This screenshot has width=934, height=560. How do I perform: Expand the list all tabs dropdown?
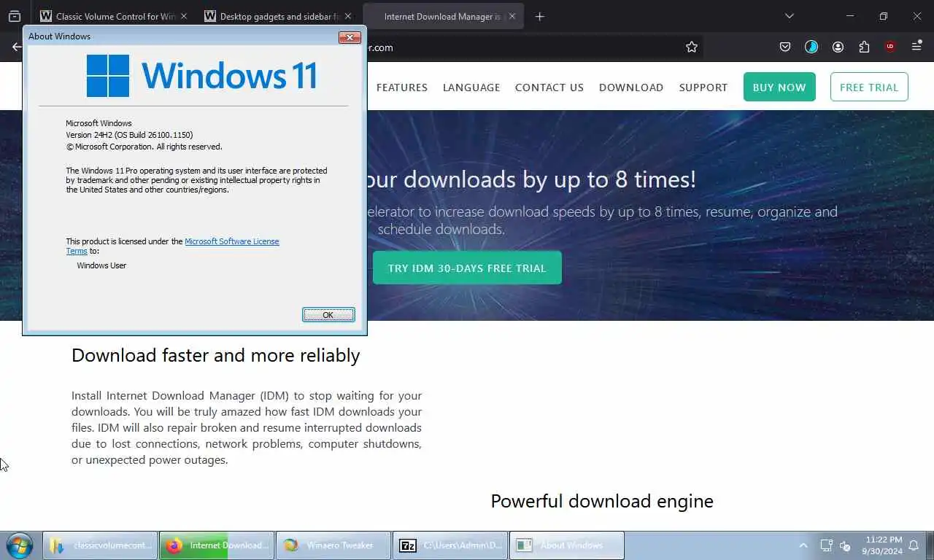tap(789, 16)
